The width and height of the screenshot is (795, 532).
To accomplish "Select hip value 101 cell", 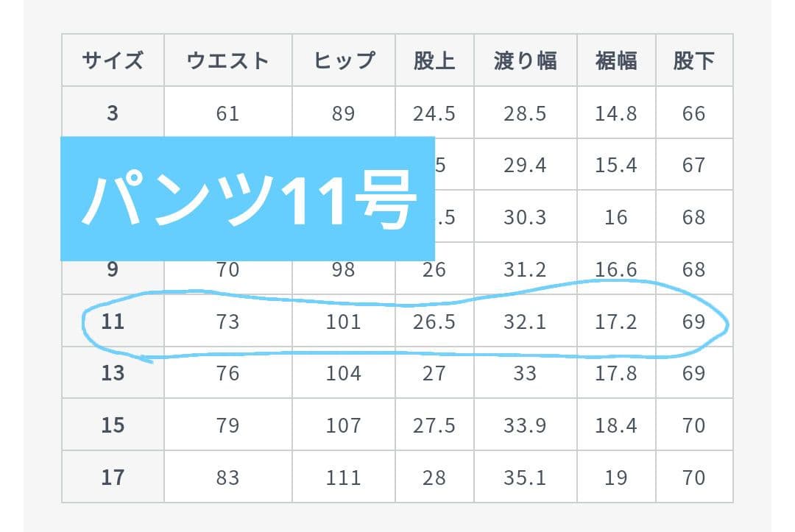I will coord(344,322).
